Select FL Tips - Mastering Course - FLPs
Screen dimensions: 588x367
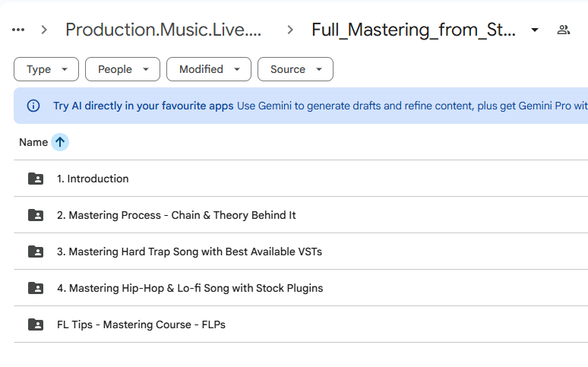click(301, 324)
